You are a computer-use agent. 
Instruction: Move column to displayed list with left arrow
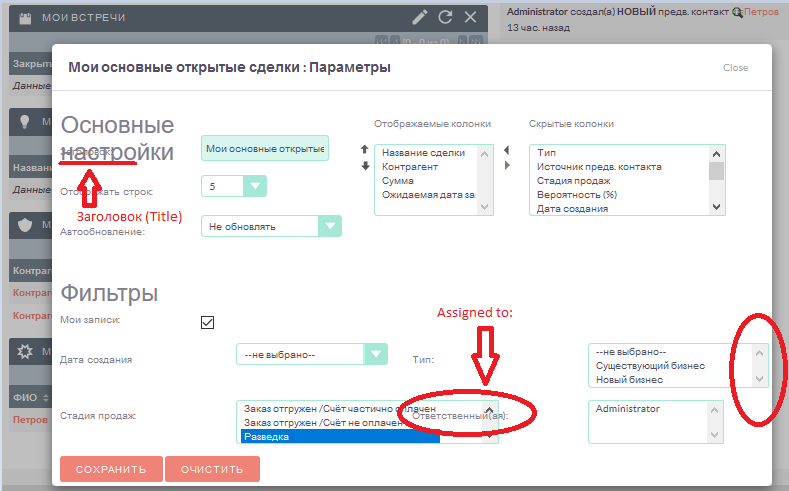tap(507, 150)
